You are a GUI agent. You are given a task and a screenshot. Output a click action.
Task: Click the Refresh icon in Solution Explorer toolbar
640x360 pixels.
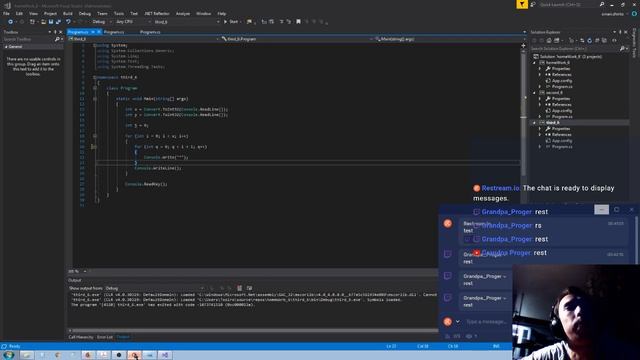click(589, 40)
